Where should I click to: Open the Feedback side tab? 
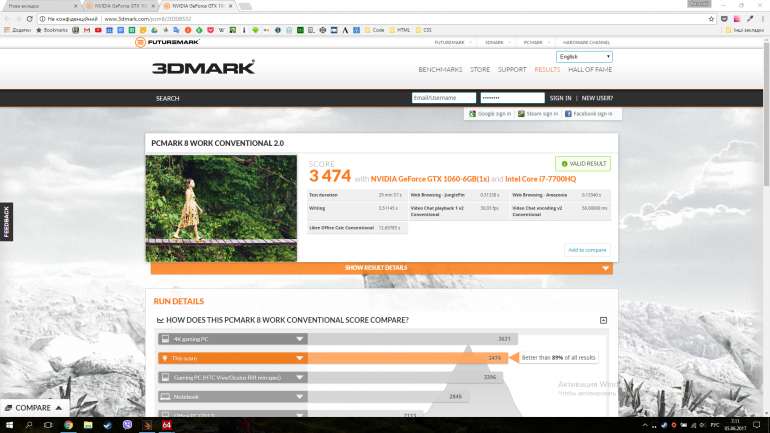click(x=6, y=221)
